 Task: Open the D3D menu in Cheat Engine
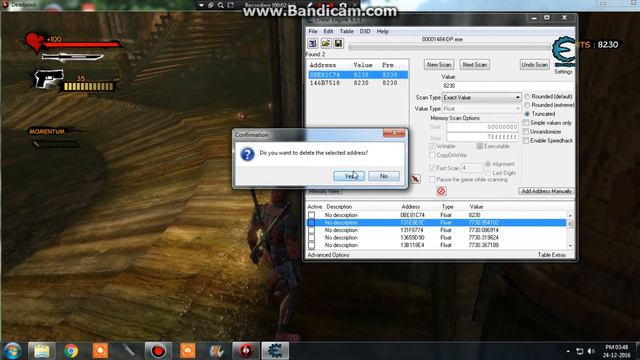click(x=365, y=31)
